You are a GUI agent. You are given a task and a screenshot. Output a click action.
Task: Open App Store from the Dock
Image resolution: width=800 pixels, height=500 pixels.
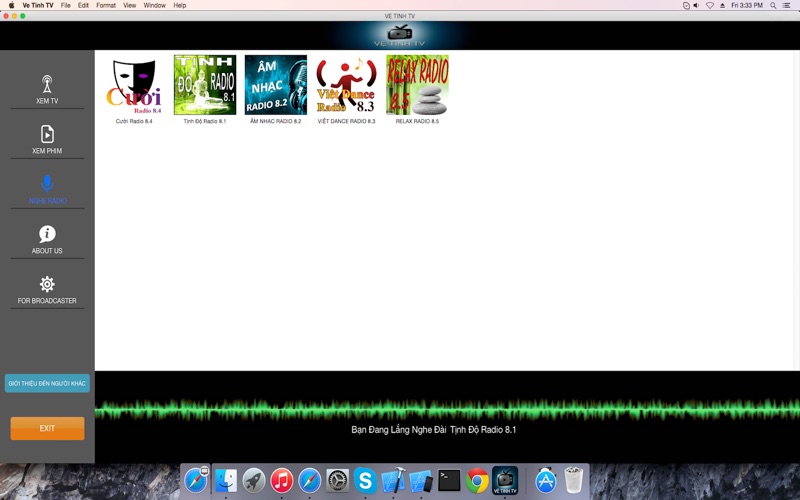(x=545, y=480)
